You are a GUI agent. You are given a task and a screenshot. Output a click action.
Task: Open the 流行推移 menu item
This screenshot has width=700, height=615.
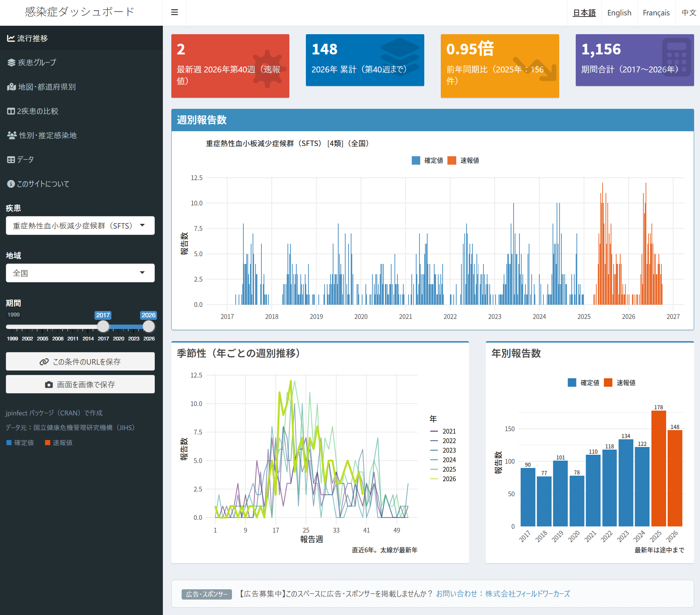point(81,38)
